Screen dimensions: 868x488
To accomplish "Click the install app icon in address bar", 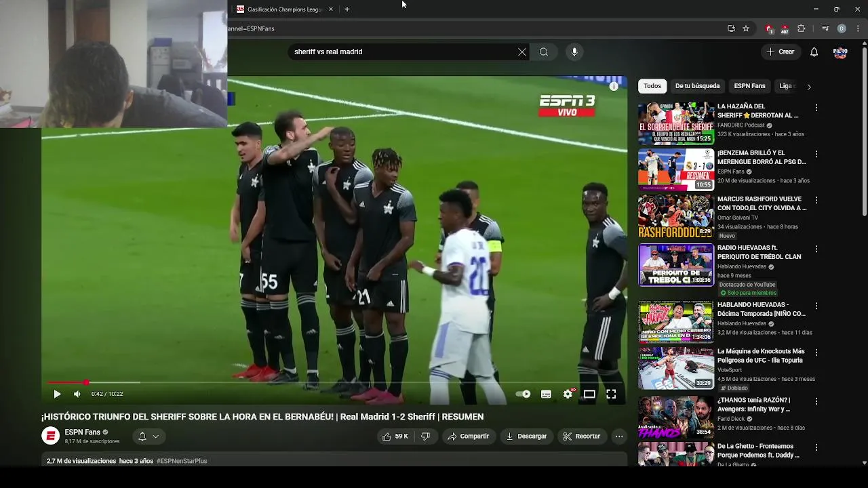I will [731, 28].
